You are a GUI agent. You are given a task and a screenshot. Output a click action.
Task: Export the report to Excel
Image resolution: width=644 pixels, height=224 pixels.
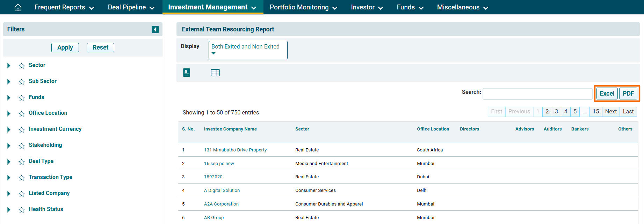[607, 94]
